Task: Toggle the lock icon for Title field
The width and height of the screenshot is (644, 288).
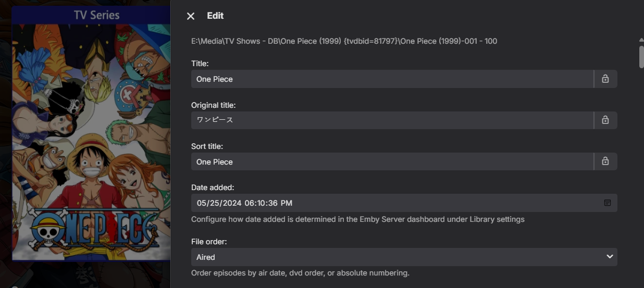Action: [x=605, y=79]
